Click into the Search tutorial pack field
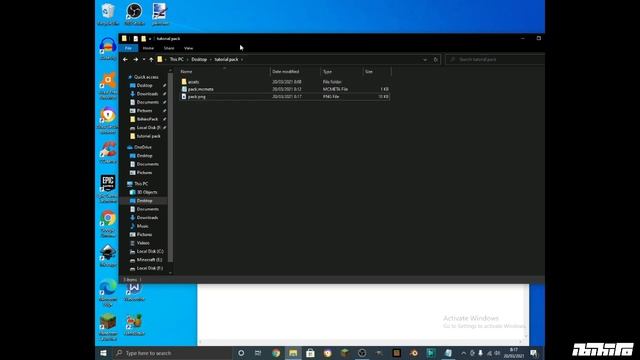This screenshot has height=360, width=640. (x=496, y=60)
